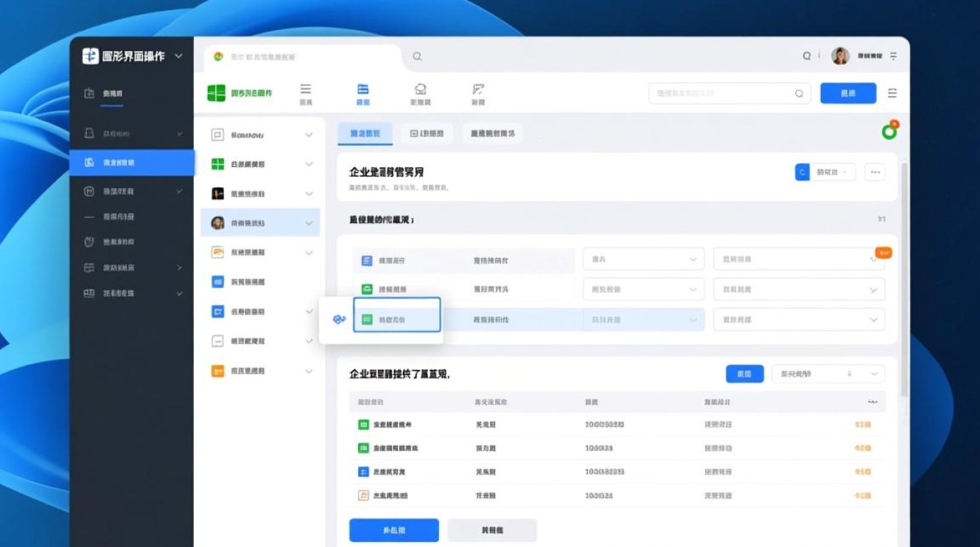Click the user avatar in the top bar
980x547 pixels.
pyautogui.click(x=840, y=56)
